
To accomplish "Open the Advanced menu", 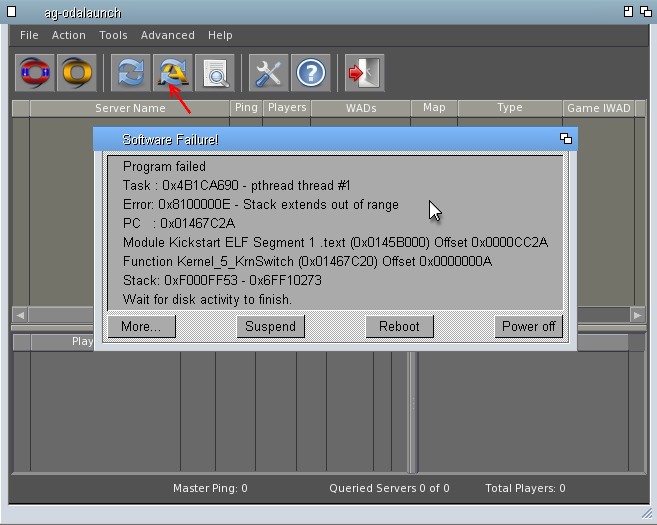I will 167,35.
